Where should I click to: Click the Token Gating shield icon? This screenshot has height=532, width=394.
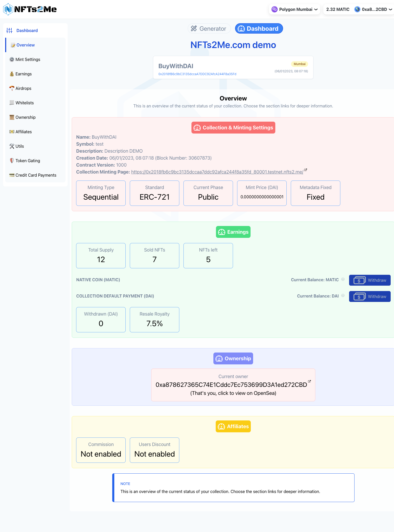[x=12, y=161]
